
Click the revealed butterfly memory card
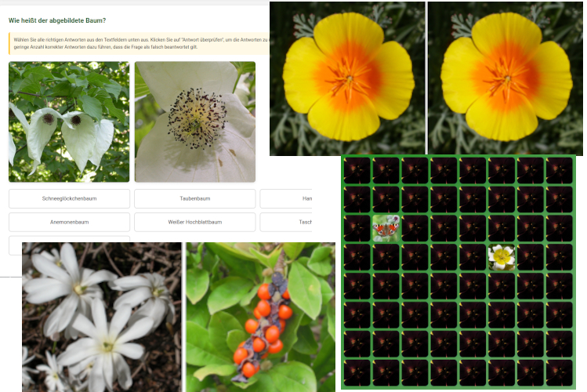click(x=386, y=228)
